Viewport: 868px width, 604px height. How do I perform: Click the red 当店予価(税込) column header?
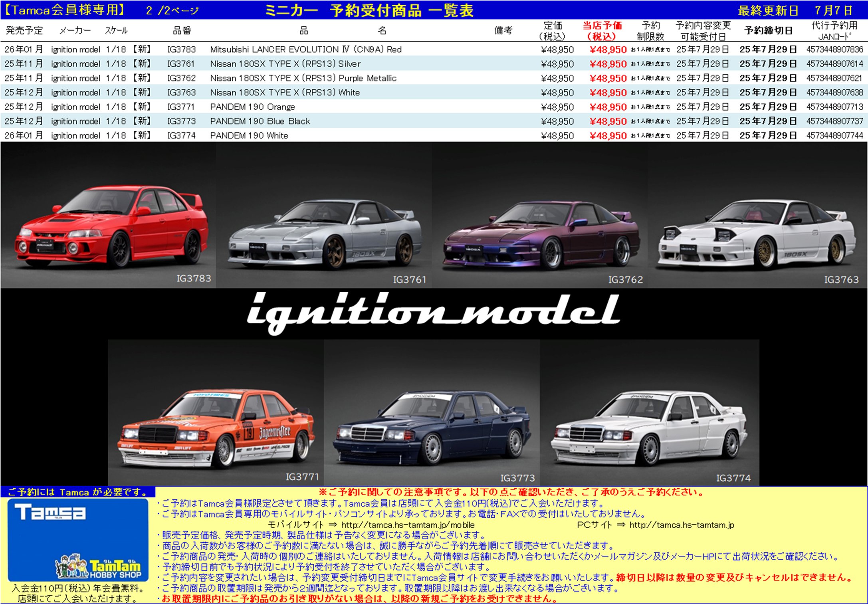click(x=602, y=31)
